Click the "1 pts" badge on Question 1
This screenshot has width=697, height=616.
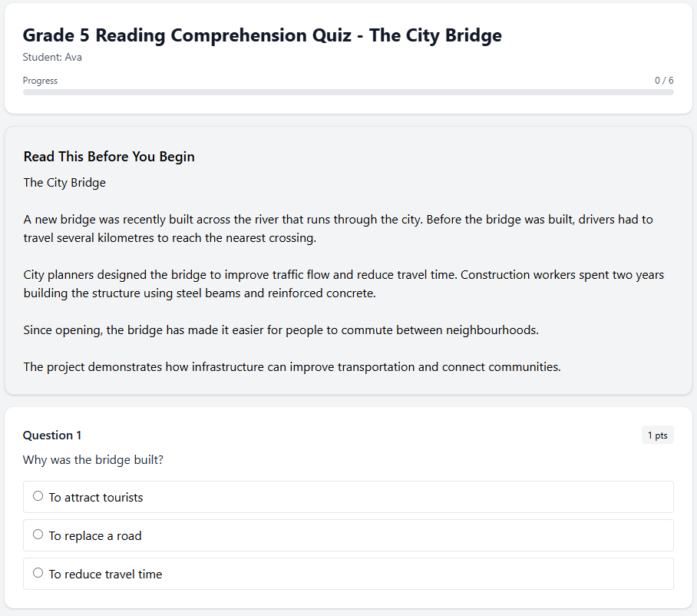[657, 435]
